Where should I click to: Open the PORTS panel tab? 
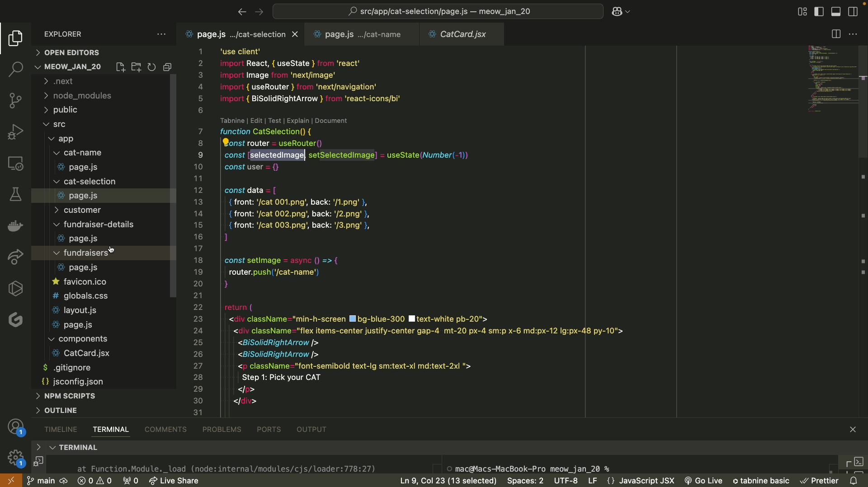269,430
